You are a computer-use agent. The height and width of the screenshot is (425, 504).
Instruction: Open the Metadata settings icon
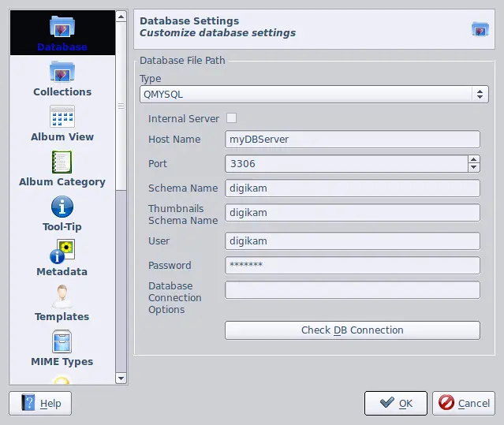(x=62, y=253)
